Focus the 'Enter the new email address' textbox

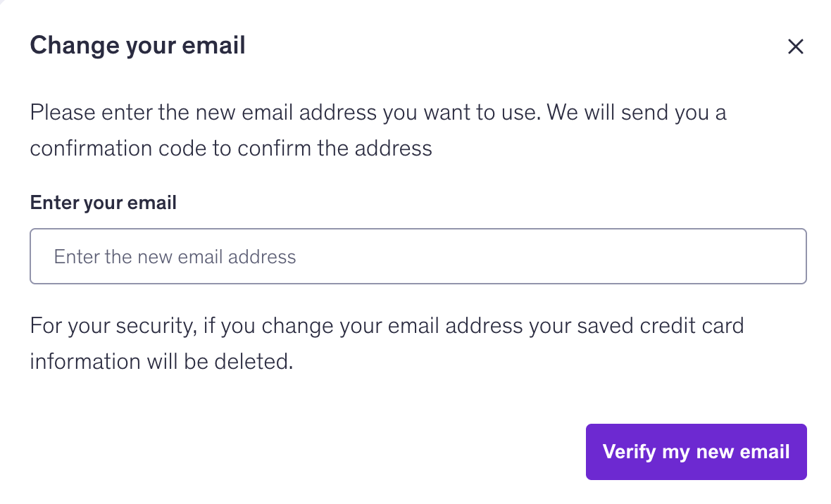[418, 256]
